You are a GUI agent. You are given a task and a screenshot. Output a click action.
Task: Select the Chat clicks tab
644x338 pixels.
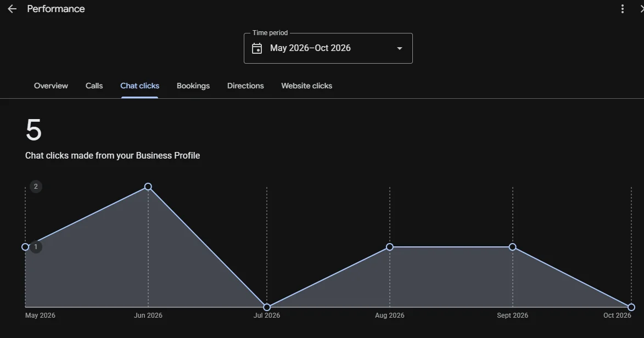click(x=139, y=86)
